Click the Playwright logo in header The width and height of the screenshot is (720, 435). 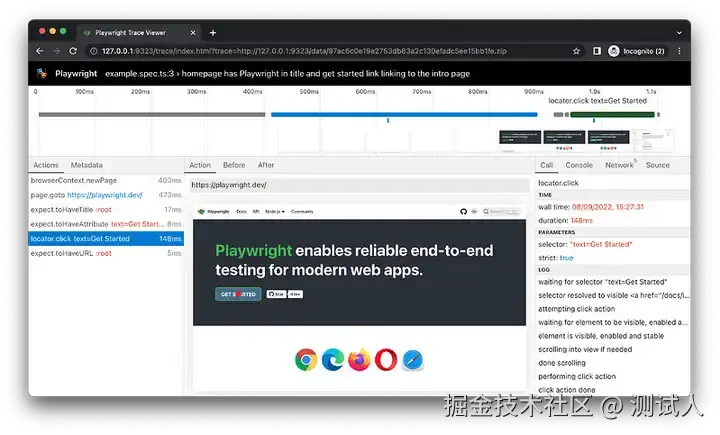[x=42, y=73]
